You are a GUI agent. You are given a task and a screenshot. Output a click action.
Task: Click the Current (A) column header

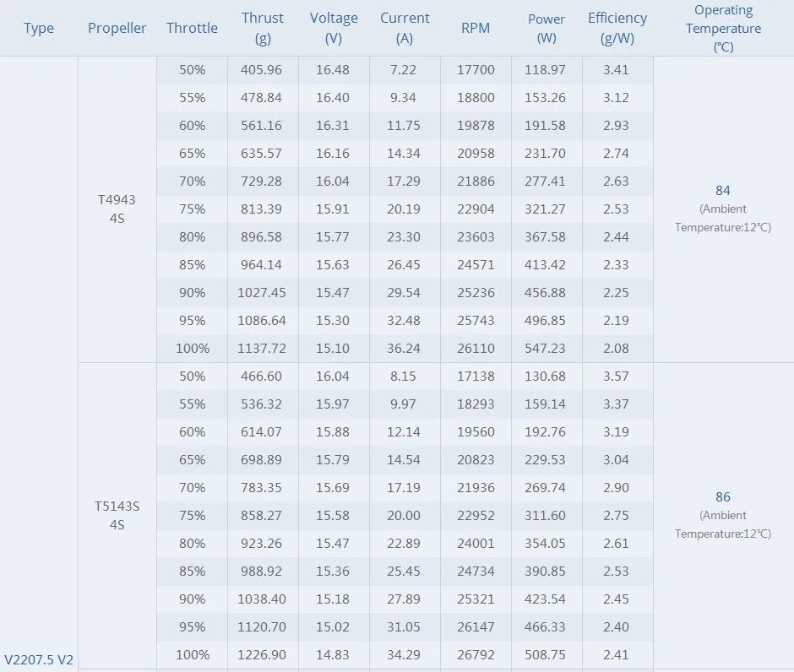coord(405,28)
